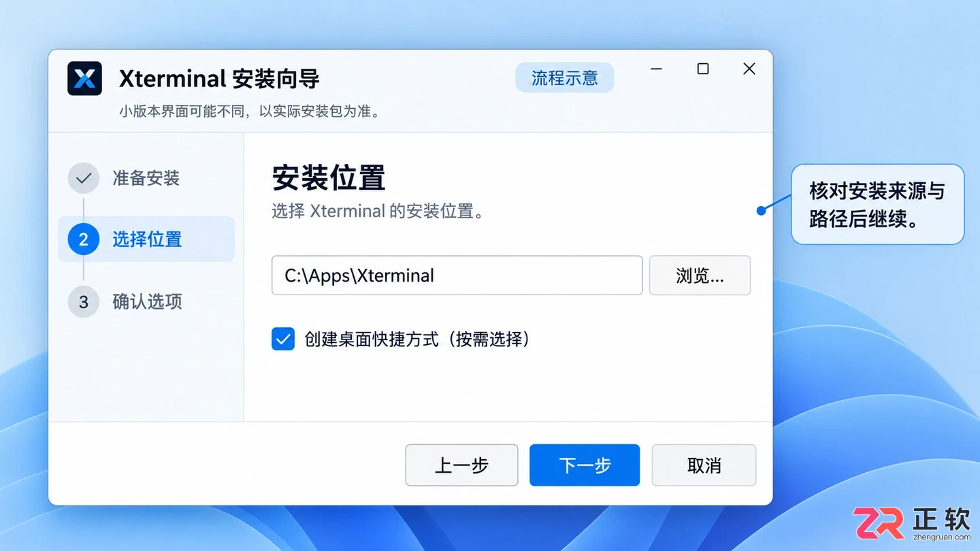Click text 选择 Xterminal 的安装位置。
Image resolution: width=980 pixels, height=551 pixels.
tap(378, 211)
